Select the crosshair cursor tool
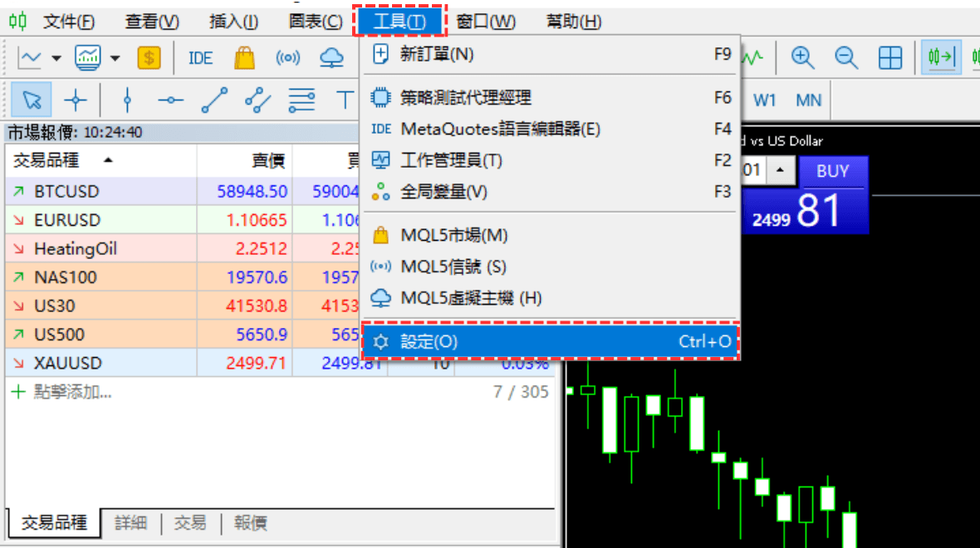Viewport: 980px width, 548px height. click(x=76, y=100)
